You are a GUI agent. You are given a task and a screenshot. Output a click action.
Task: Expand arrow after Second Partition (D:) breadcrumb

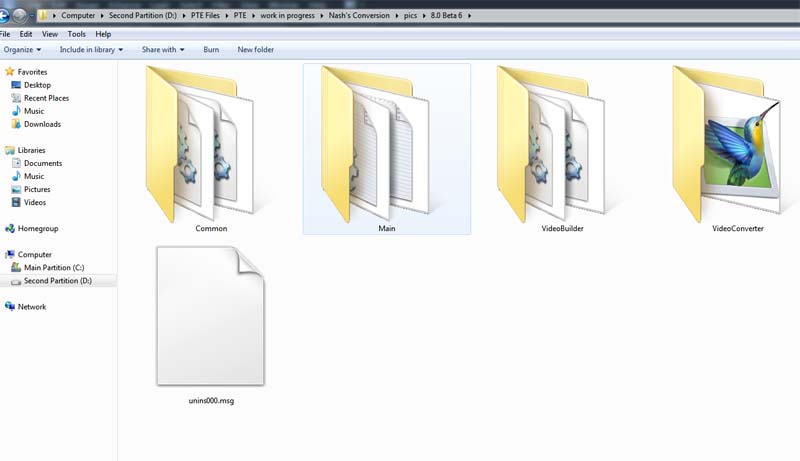click(x=184, y=16)
